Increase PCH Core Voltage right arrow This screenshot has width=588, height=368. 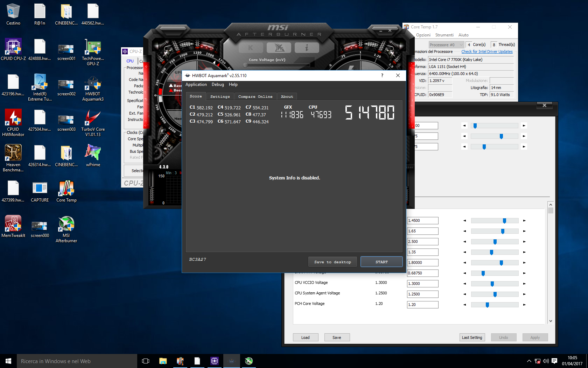pos(524,305)
